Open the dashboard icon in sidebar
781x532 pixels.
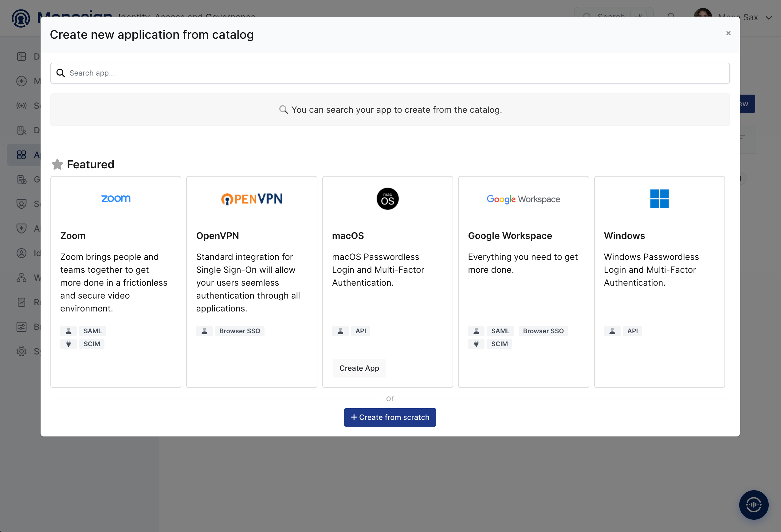[22, 57]
